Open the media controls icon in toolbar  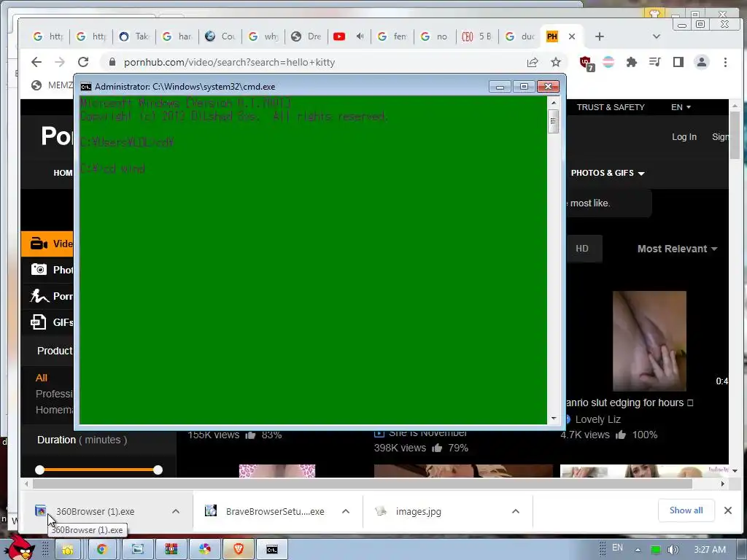pos(655,62)
